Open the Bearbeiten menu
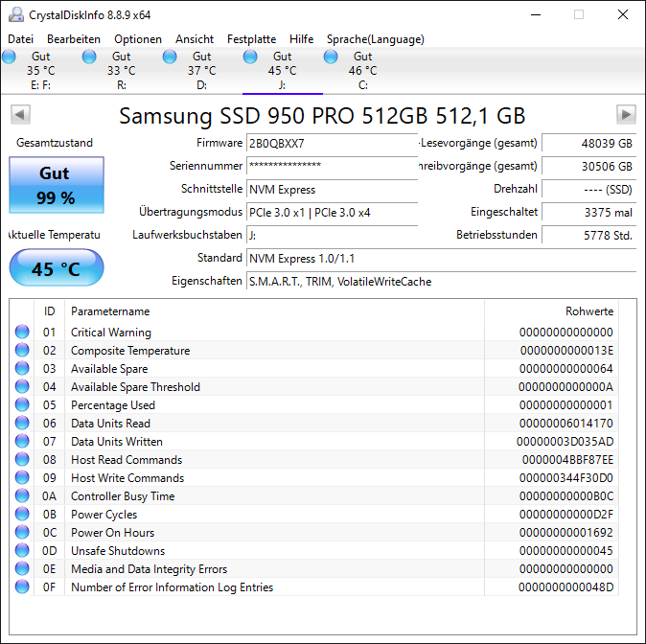Image resolution: width=646 pixels, height=644 pixels. click(74, 39)
